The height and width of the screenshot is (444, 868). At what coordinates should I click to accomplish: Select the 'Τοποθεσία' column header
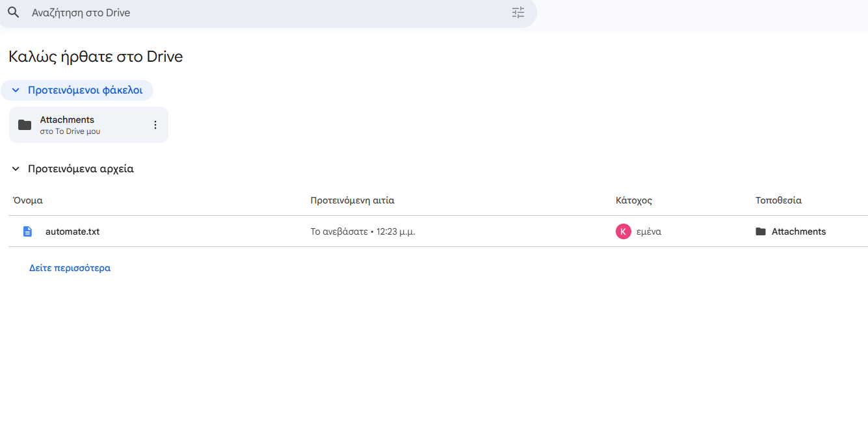tap(778, 200)
